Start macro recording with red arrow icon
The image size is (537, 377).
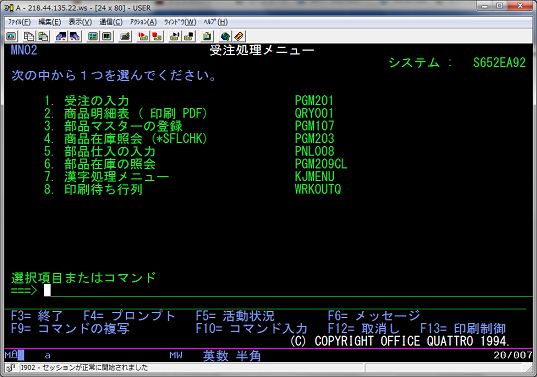[143, 36]
